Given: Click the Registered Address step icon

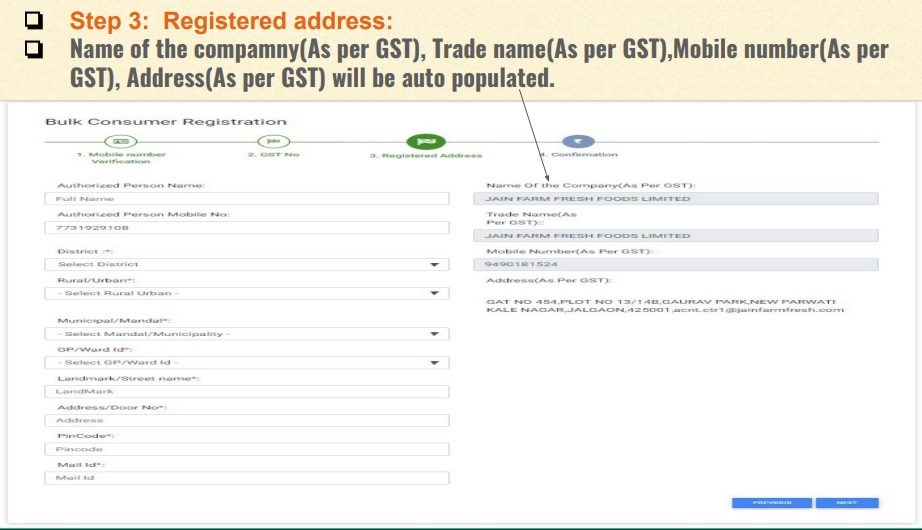Looking at the screenshot, I should click(x=426, y=141).
